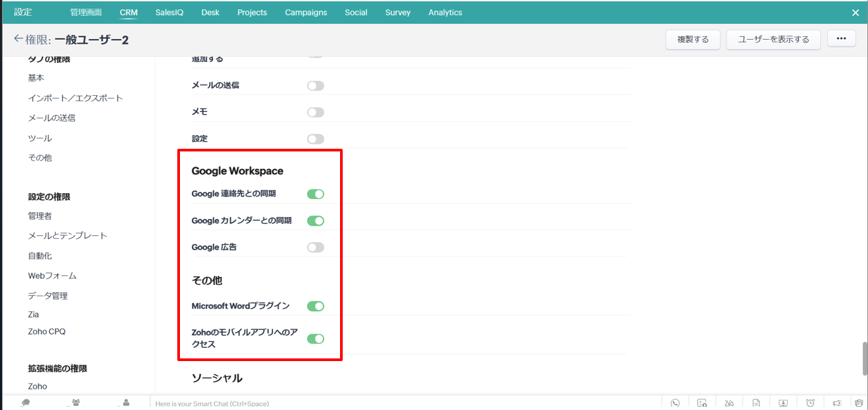Go back using the arrow beside 権限
Image resolution: width=868 pixels, height=410 pixels.
pos(19,39)
